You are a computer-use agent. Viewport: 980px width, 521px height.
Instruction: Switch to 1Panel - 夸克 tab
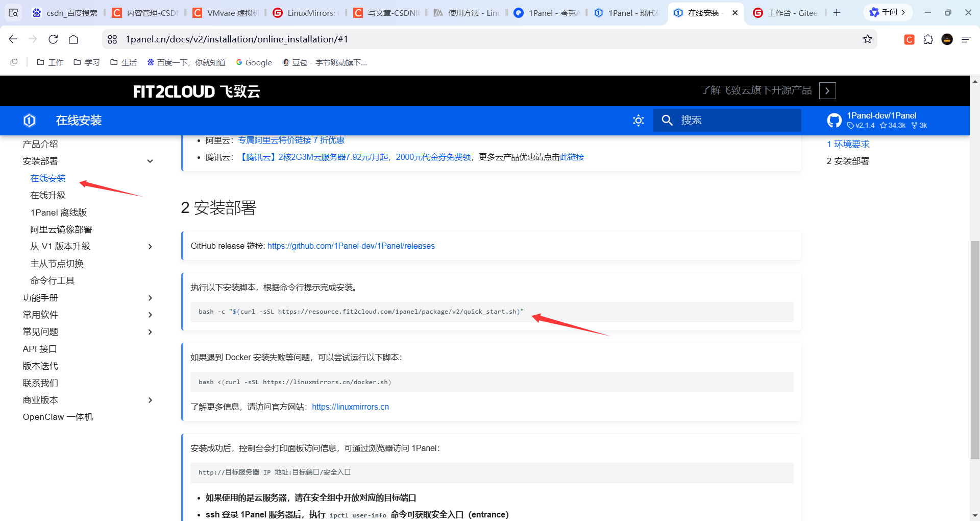(546, 13)
